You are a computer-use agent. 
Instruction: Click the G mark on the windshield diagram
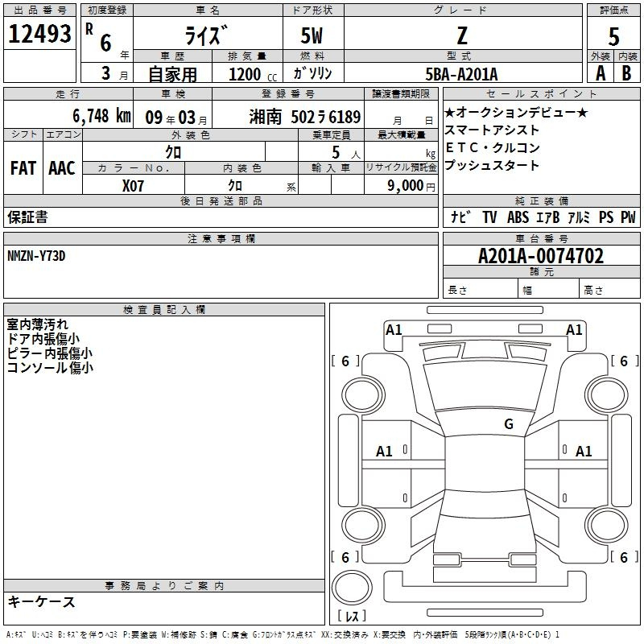click(x=508, y=424)
